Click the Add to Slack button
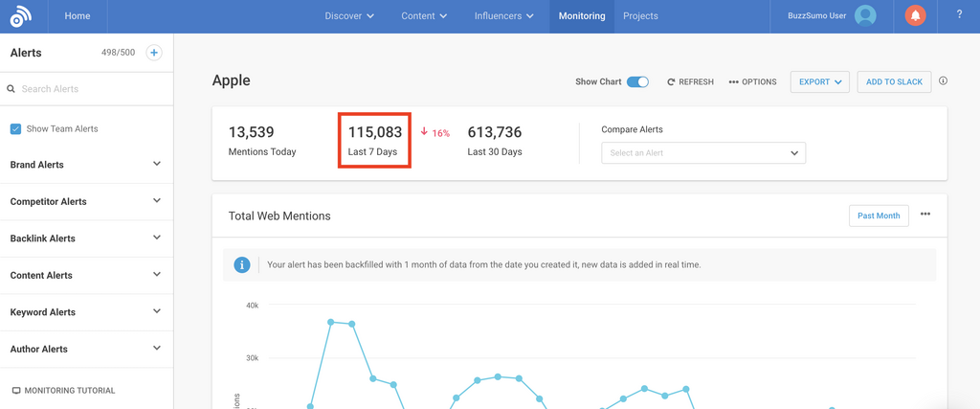 [894, 82]
